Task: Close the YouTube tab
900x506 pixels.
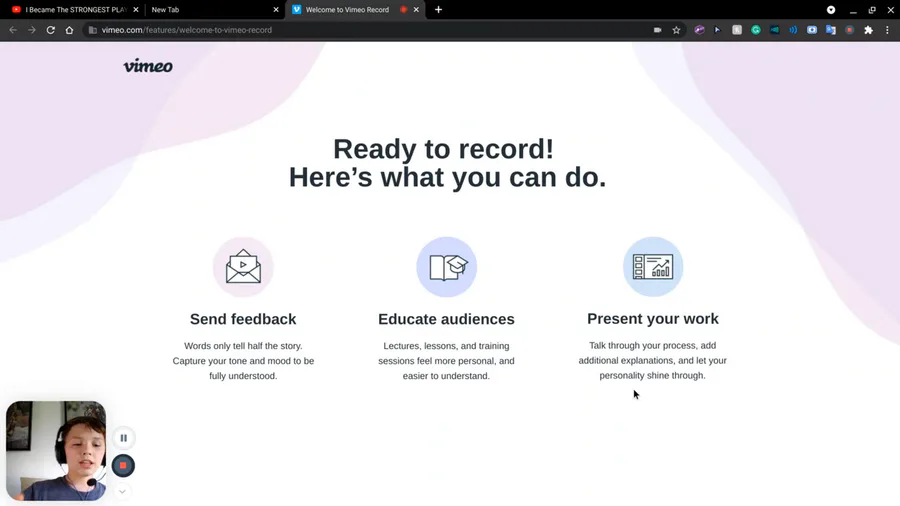Action: point(136,10)
